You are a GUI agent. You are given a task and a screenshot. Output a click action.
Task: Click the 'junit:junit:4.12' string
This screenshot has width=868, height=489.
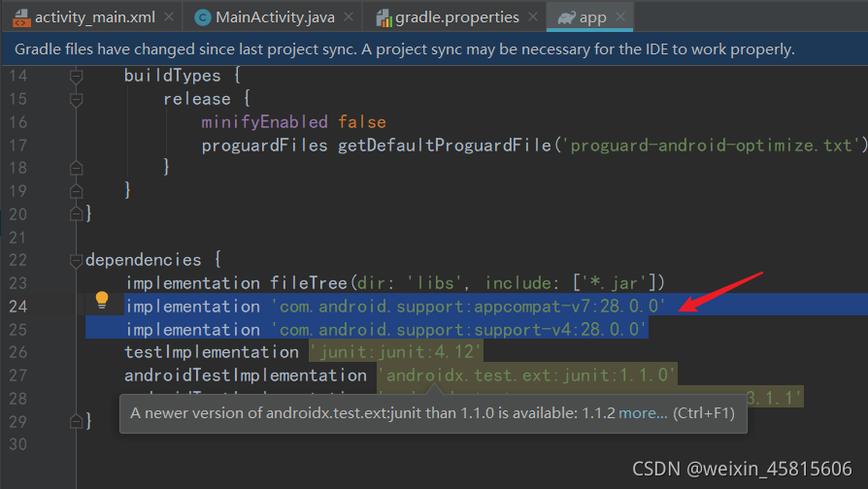click(396, 352)
